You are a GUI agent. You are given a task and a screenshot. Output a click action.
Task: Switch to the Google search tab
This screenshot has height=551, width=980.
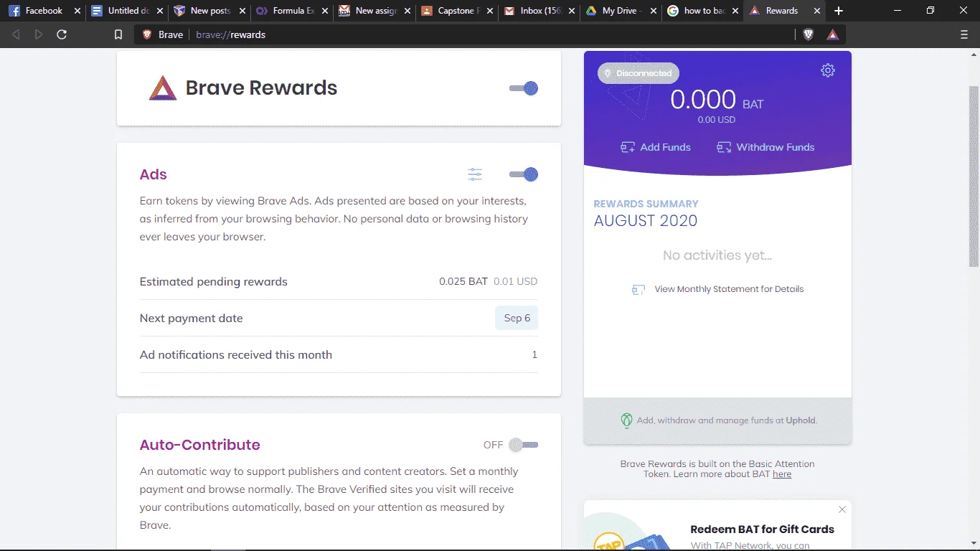point(704,11)
